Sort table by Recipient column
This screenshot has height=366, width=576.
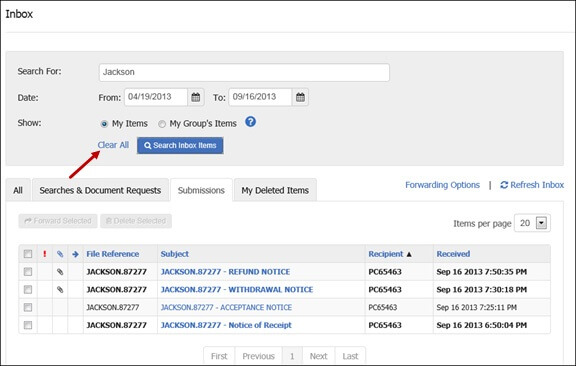(386, 254)
